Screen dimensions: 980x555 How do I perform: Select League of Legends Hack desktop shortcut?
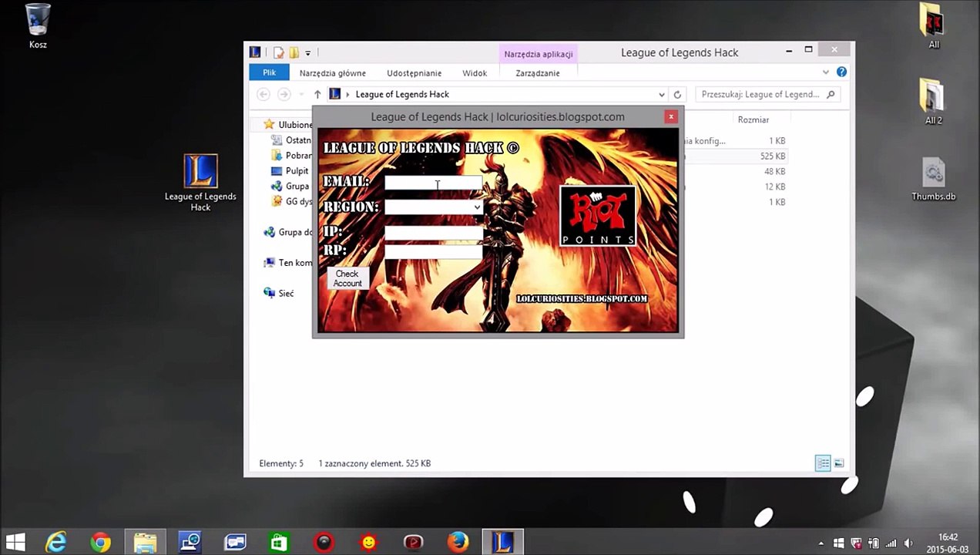pyautogui.click(x=200, y=183)
